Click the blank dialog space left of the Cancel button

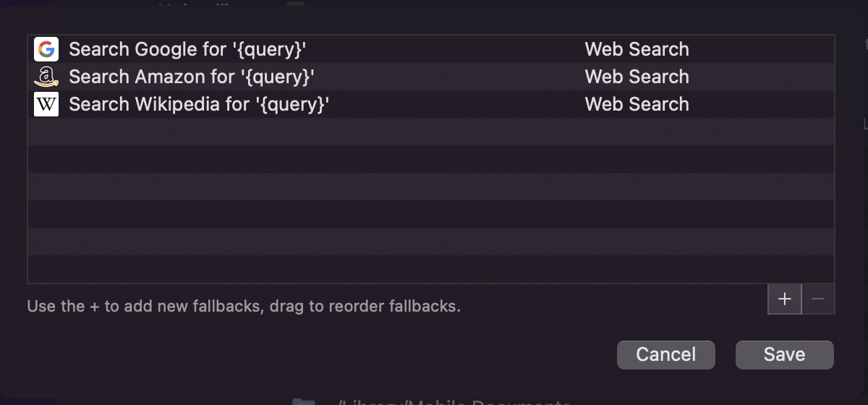[x=318, y=354]
